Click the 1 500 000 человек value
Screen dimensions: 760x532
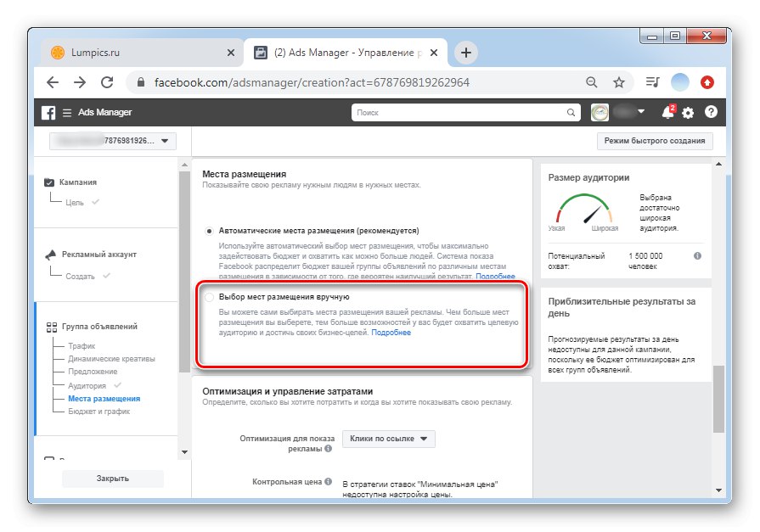pyautogui.click(x=645, y=261)
